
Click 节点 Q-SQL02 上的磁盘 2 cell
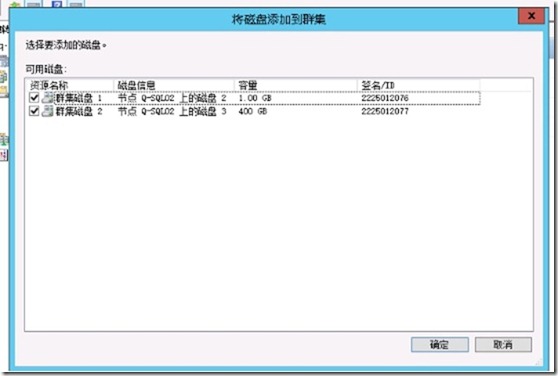(172, 98)
